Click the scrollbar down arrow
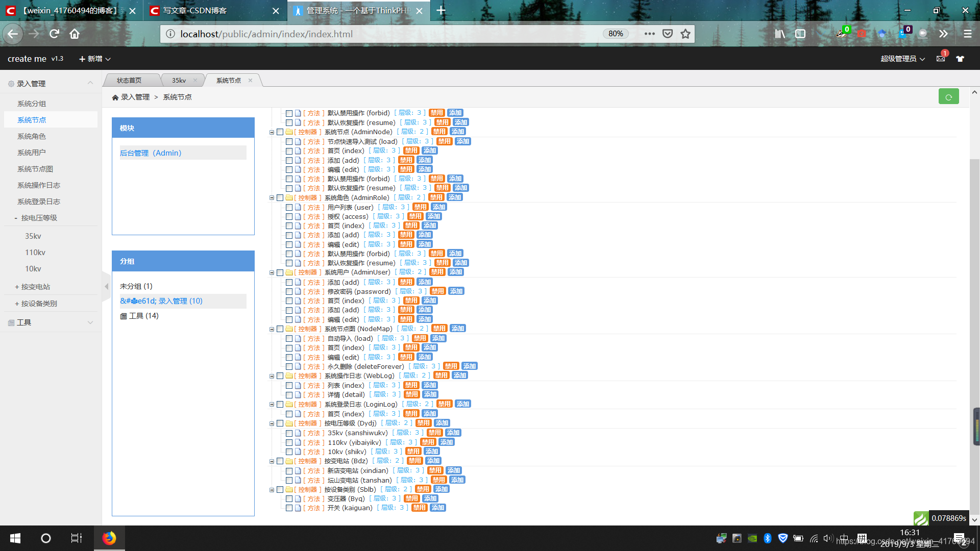Image resolution: width=980 pixels, height=551 pixels. (x=974, y=520)
